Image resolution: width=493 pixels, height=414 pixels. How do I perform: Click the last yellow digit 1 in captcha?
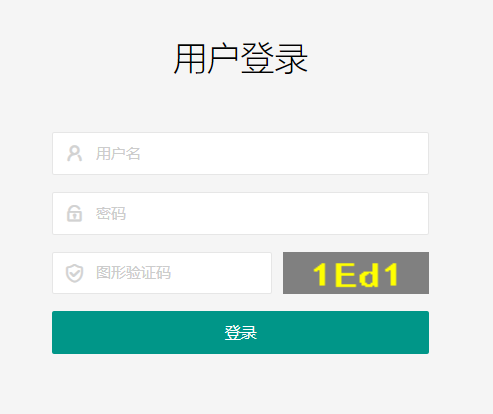pyautogui.click(x=390, y=275)
